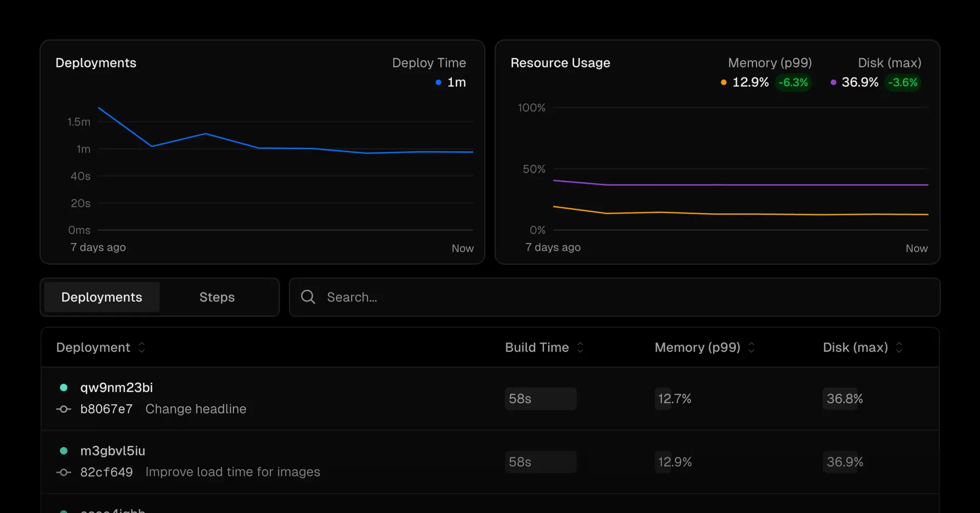
Task: Click commit icon beside b8067e7
Action: (x=64, y=409)
